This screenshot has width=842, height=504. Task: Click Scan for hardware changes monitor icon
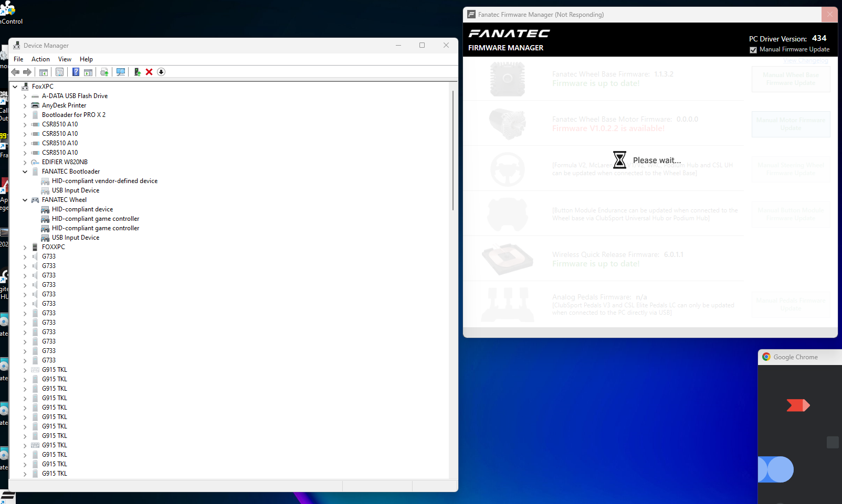(x=121, y=72)
